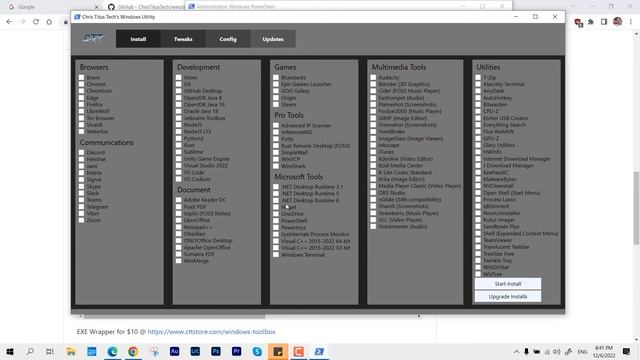The image size is (640, 360).
Task: Select the VS Code checkbox
Action: click(x=178, y=172)
